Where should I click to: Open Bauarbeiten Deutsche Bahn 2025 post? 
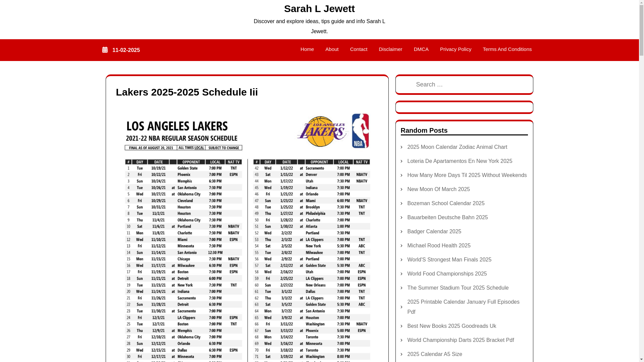[447, 218]
